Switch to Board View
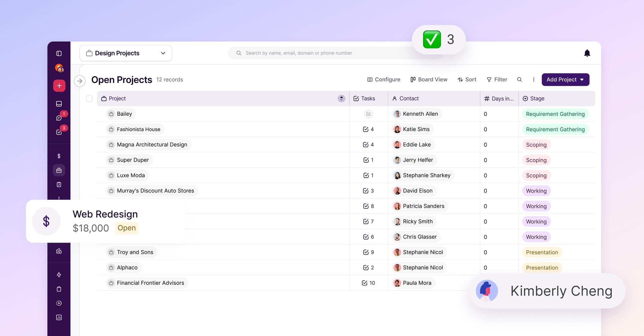 point(429,80)
